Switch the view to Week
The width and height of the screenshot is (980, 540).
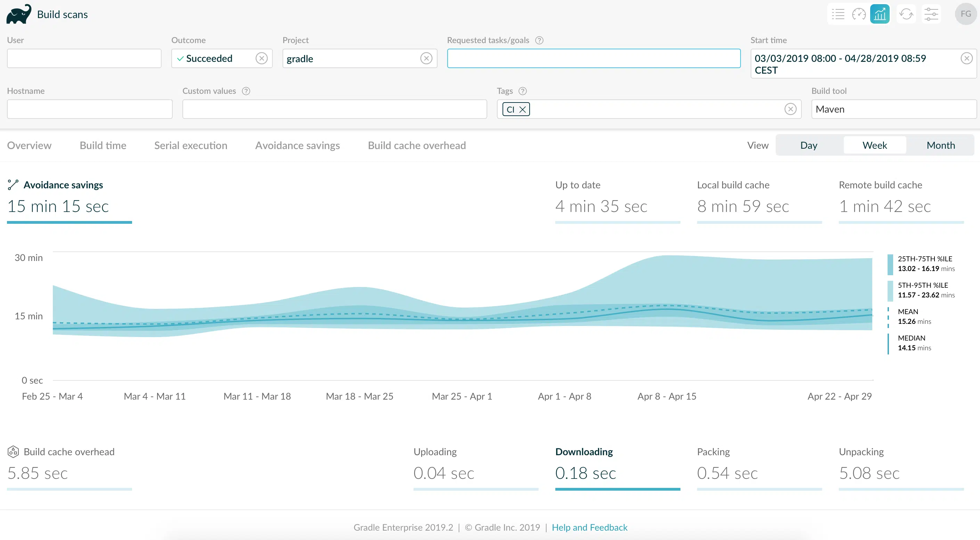(875, 145)
